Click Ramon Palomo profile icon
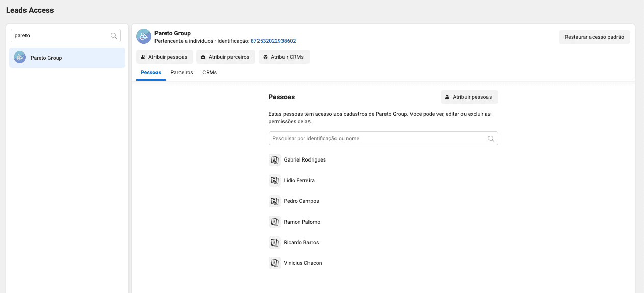Viewport: 644px width, 293px height. 274,222
